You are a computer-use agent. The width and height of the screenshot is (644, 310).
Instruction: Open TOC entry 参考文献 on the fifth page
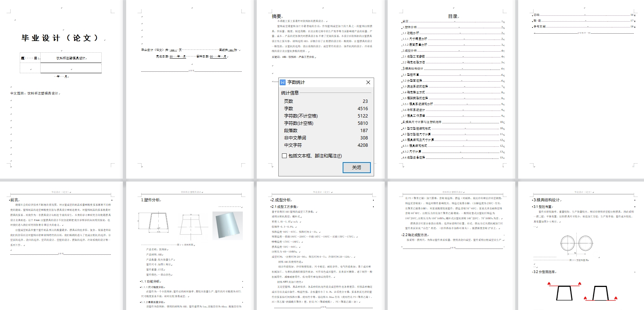click(584, 27)
